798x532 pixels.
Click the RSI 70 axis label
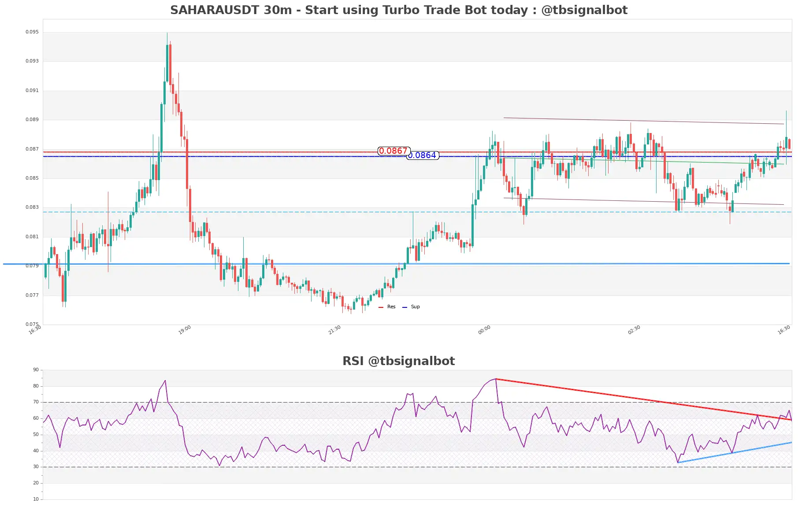[36, 402]
